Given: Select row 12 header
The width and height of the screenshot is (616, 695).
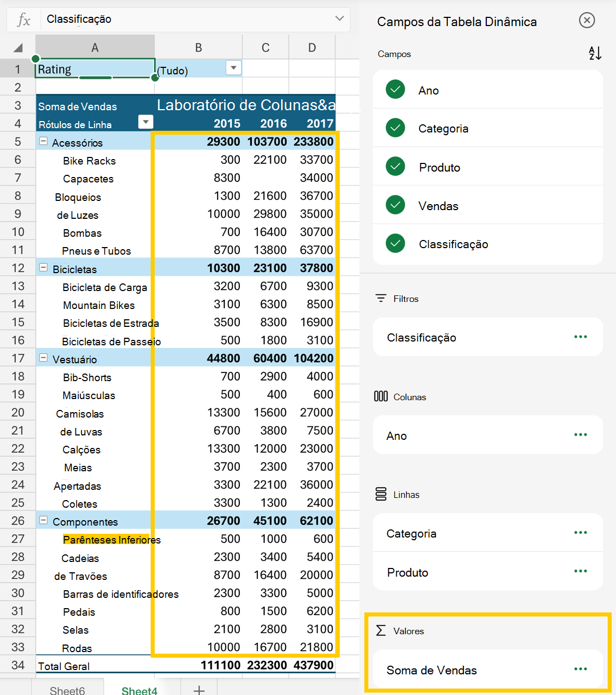Looking at the screenshot, I should click(x=18, y=268).
